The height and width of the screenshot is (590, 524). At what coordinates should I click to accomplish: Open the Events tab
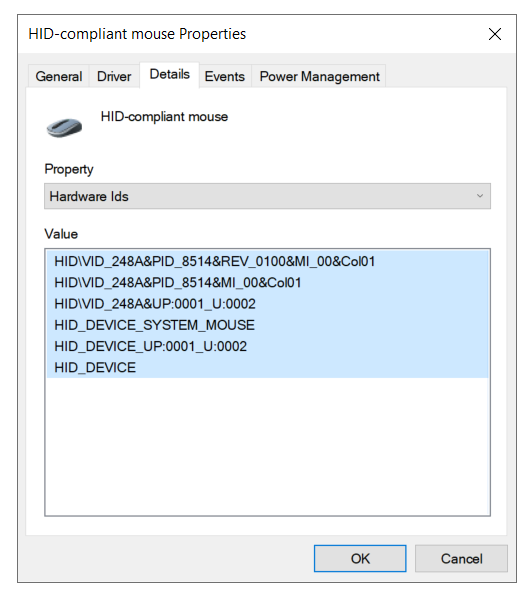point(225,76)
